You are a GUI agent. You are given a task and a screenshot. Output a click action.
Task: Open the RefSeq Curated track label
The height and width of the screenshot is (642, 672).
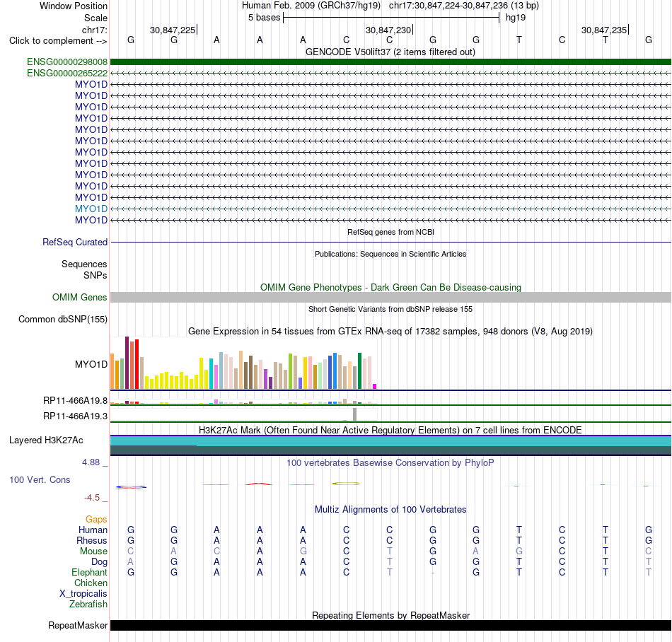click(x=75, y=242)
